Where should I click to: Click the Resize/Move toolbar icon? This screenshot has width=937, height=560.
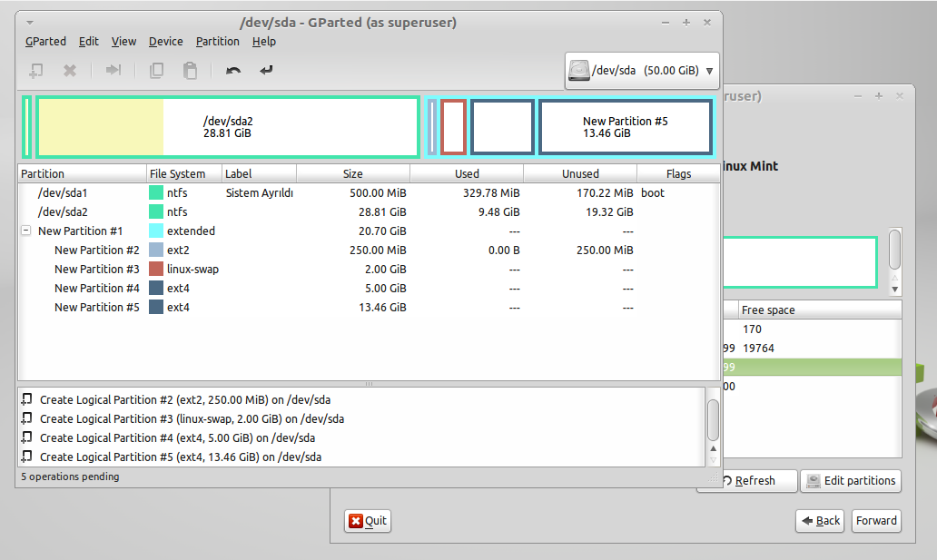(x=113, y=71)
